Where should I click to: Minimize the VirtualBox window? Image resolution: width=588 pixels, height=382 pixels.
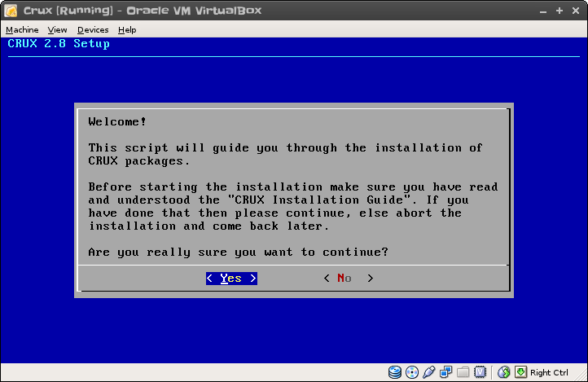tap(542, 11)
